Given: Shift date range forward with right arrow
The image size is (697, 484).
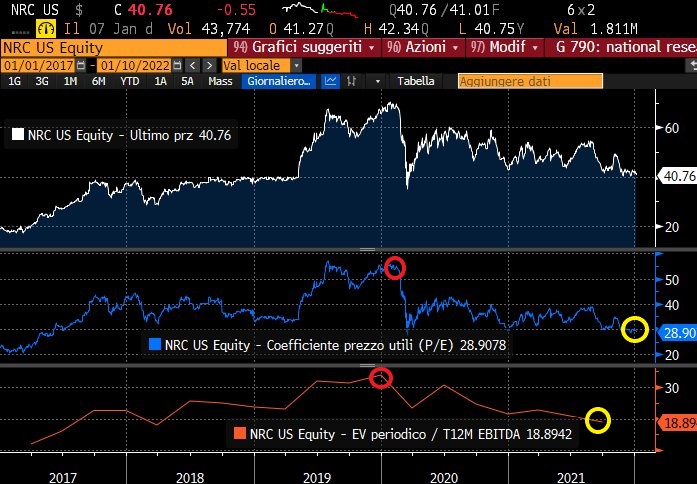Looking at the screenshot, I should point(209,66).
